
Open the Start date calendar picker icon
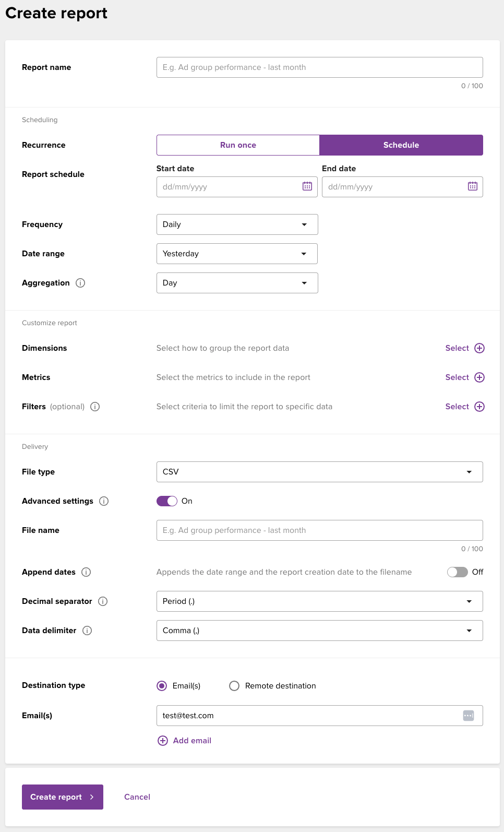coord(307,186)
